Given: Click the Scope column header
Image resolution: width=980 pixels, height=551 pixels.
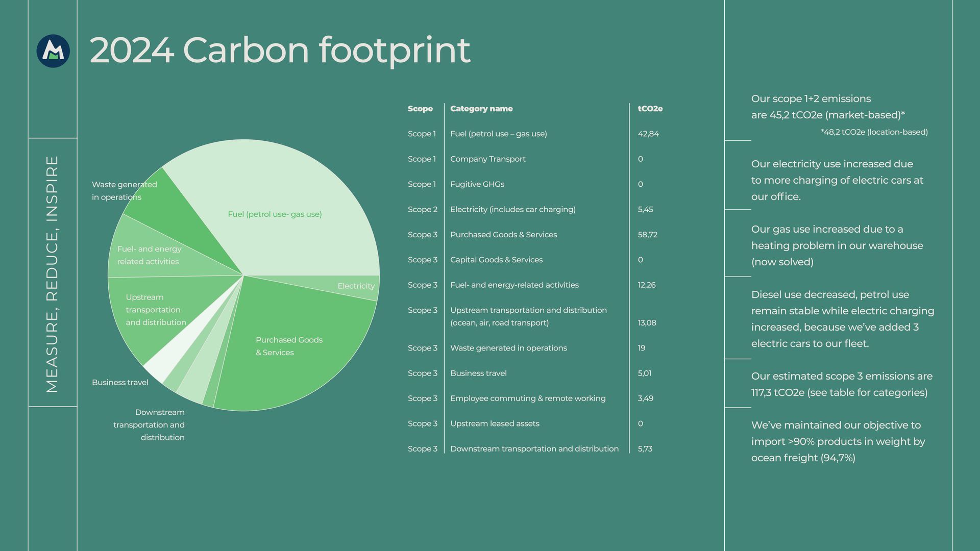Looking at the screenshot, I should [x=420, y=109].
